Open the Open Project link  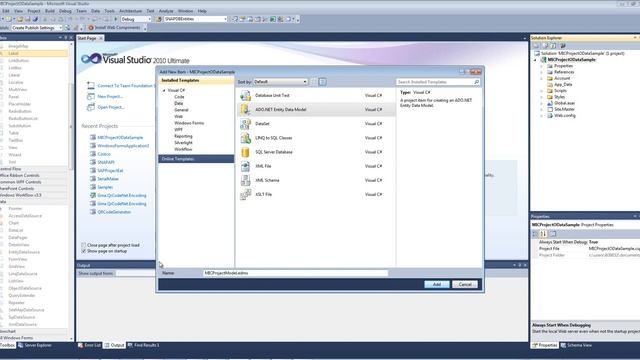[111, 107]
